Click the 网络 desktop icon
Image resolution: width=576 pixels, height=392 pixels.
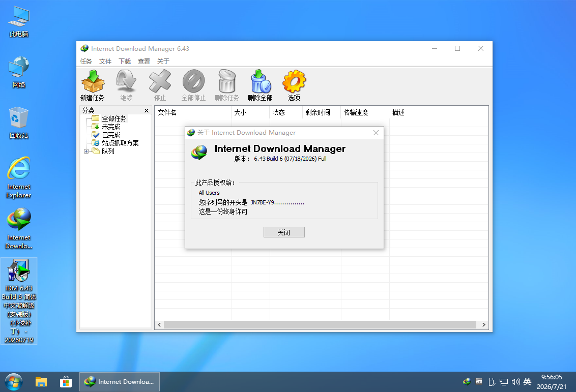[19, 72]
